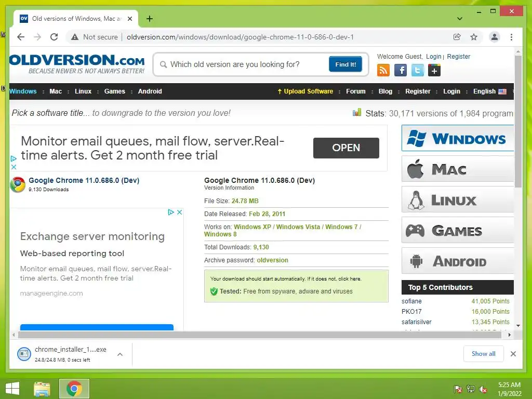Open the Chrome profile avatar
The image size is (532, 399).
coord(495,37)
